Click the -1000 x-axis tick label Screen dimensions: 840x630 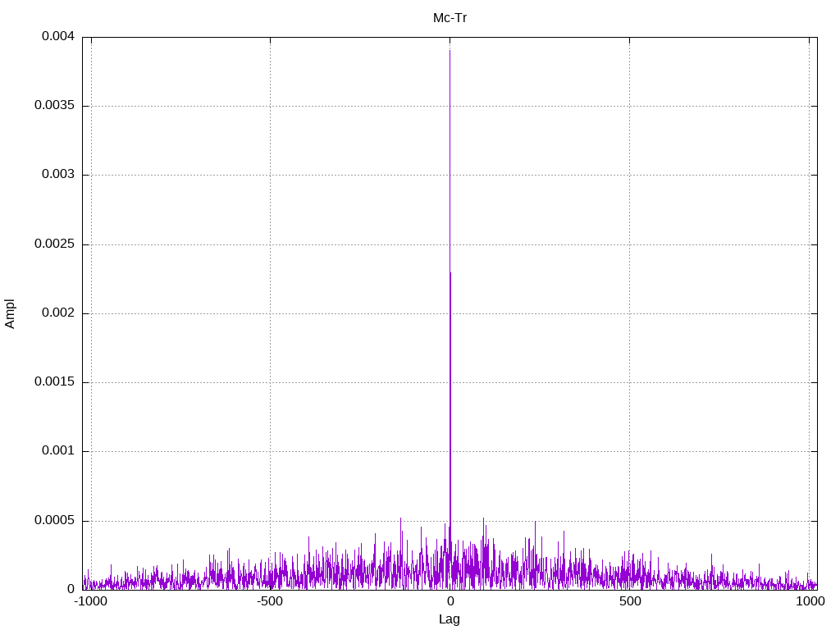(90, 601)
